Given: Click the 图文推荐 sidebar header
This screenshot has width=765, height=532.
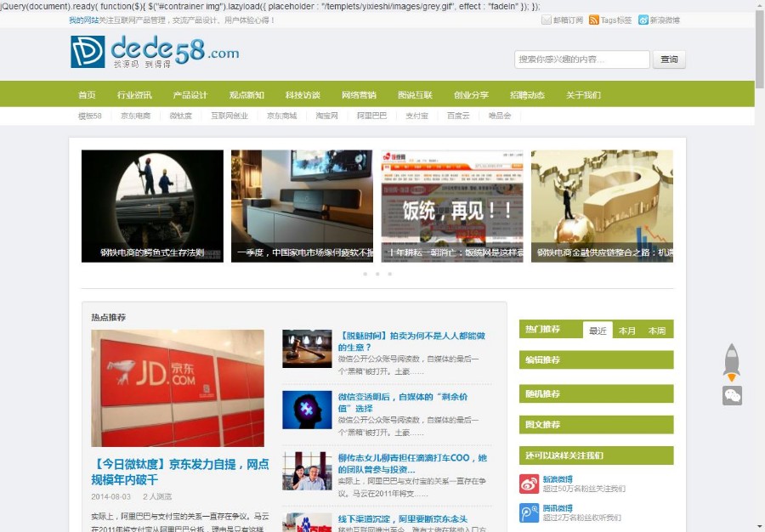Looking at the screenshot, I should click(596, 424).
